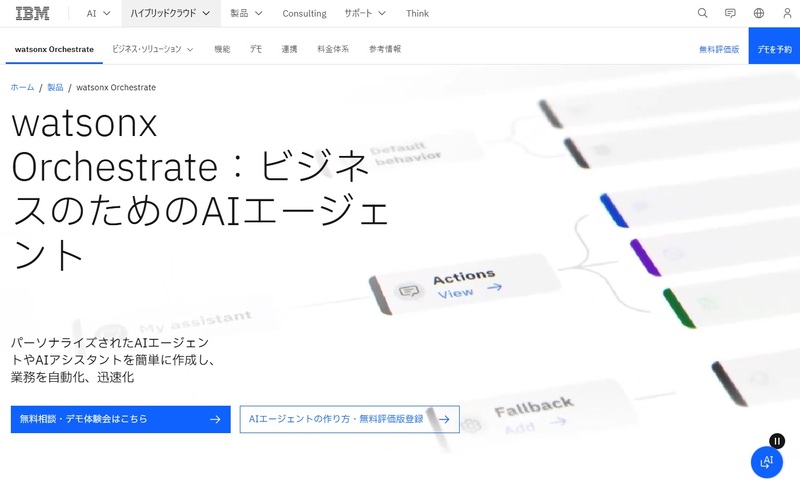Click 無料相談・デモ体験会はこちら button
Image resolution: width=800 pixels, height=480 pixels.
(120, 419)
